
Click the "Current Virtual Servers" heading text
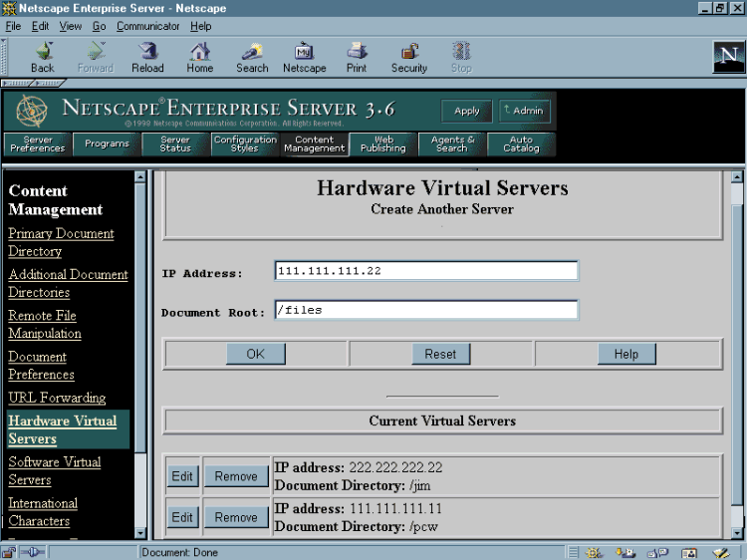442,420
